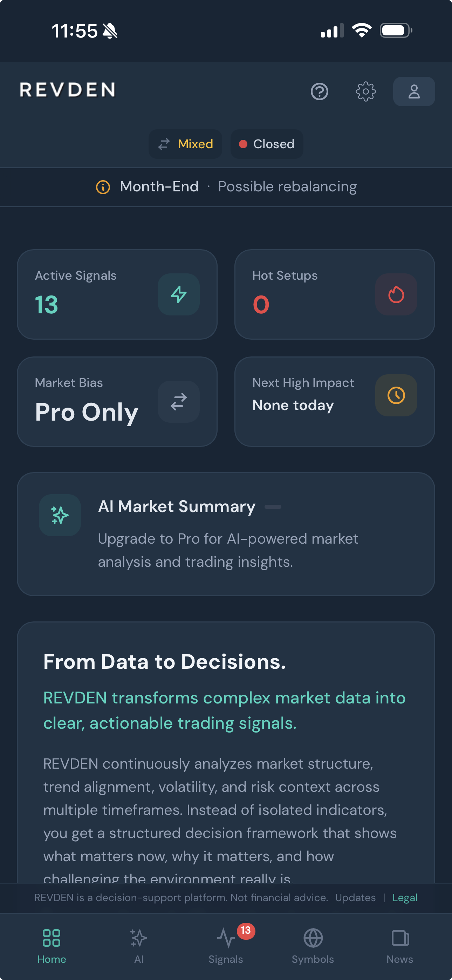The image size is (452, 980).
Task: Toggle the Mixed market status pill
Action: [185, 144]
